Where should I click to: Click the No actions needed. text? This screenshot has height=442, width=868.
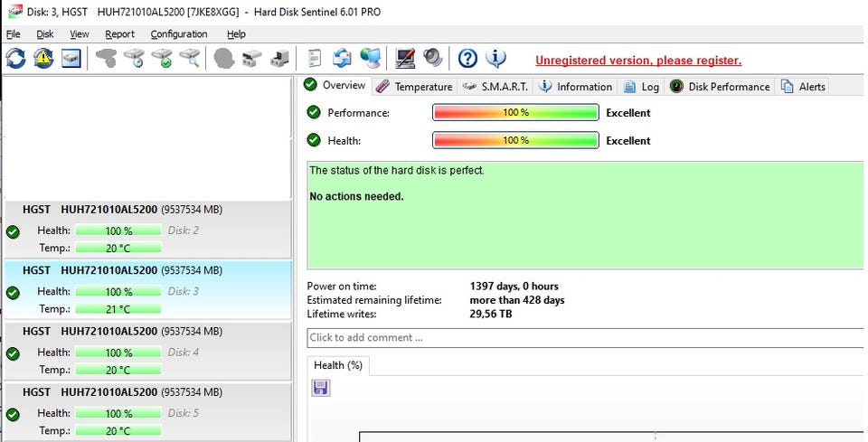pyautogui.click(x=356, y=196)
